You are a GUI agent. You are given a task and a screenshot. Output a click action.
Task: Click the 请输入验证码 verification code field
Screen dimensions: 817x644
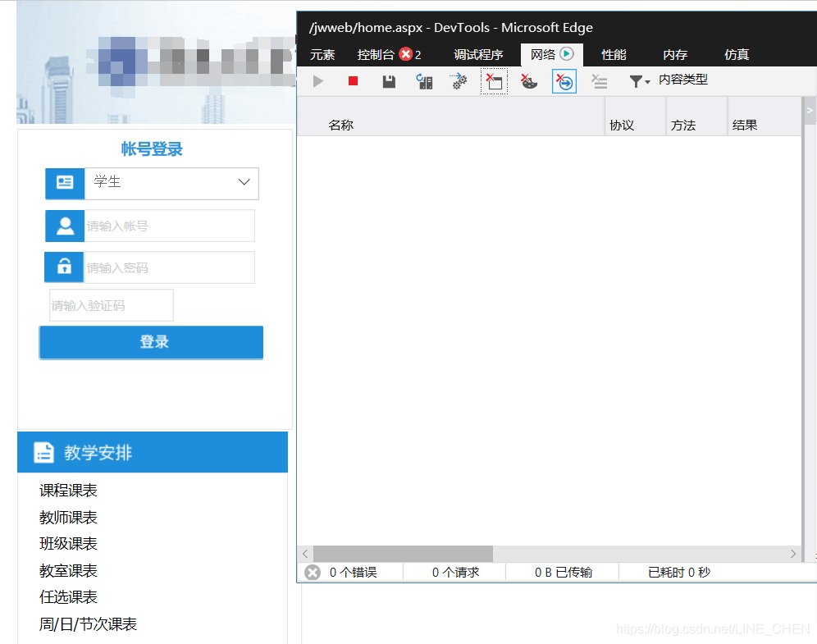111,304
